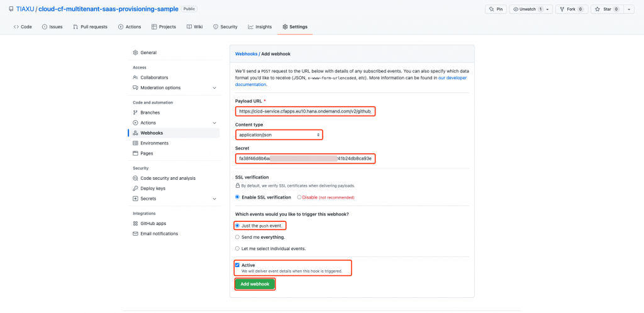The height and width of the screenshot is (313, 644).
Task: Open the Projects tab
Action: tap(164, 26)
